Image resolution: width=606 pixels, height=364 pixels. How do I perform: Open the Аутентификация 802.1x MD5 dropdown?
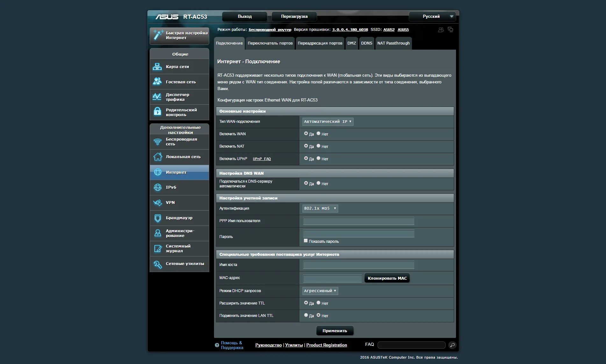point(320,208)
